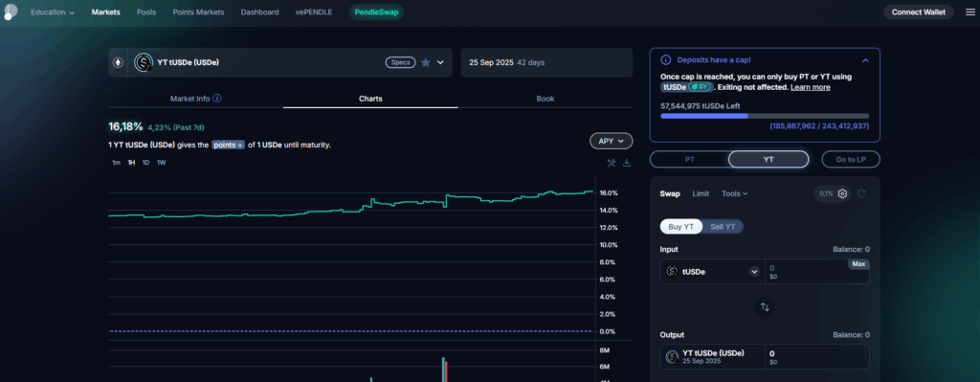Open chart drawing tools icon
Viewport: 980px width, 382px height.
pos(612,163)
